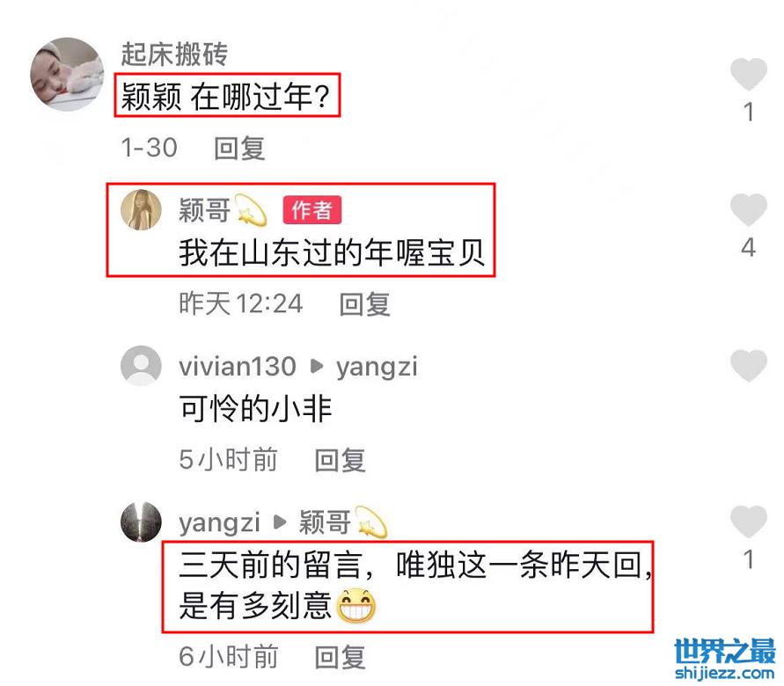Like vivian130's reply 可怜的小非
The width and height of the screenshot is (784, 686).
(749, 366)
